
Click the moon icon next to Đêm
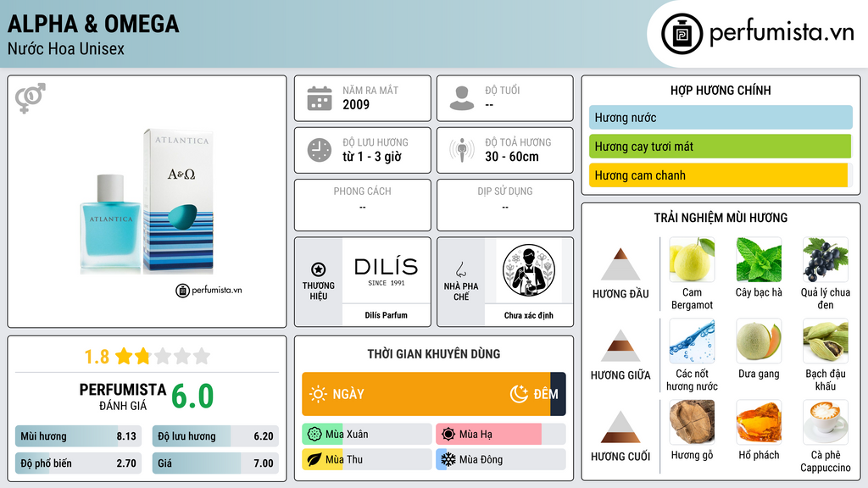click(519, 394)
